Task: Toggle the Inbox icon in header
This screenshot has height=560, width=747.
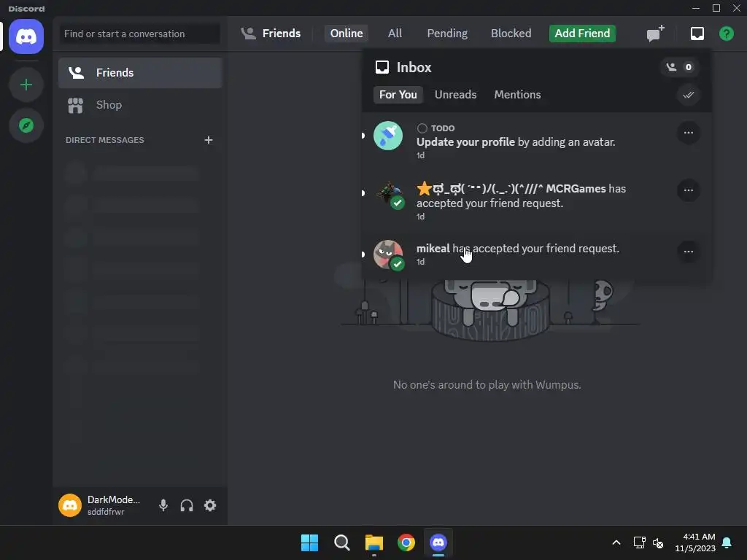Action: [x=697, y=34]
